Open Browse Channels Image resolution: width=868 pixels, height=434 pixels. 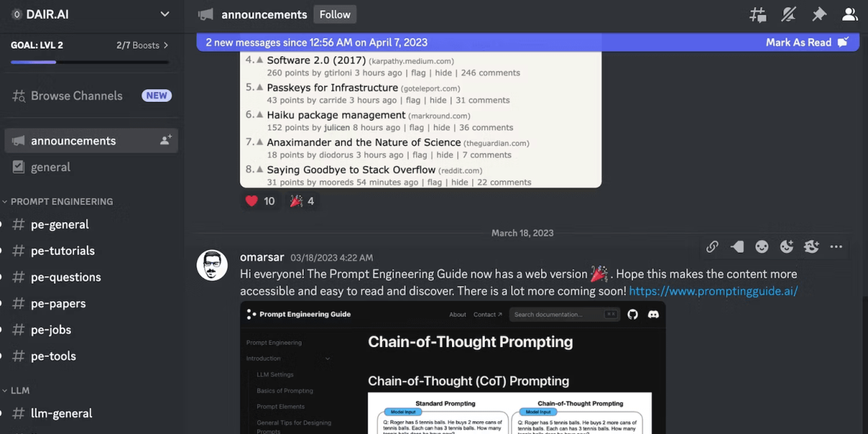tap(76, 96)
